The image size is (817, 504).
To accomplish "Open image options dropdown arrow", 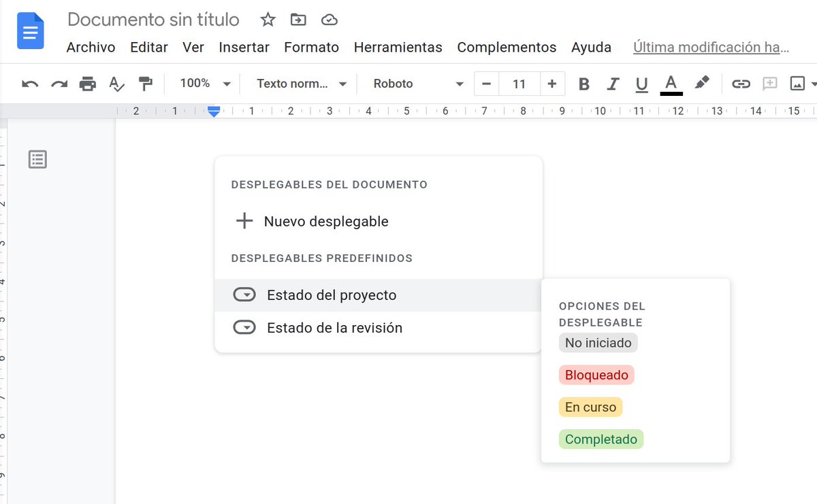I will coord(813,84).
